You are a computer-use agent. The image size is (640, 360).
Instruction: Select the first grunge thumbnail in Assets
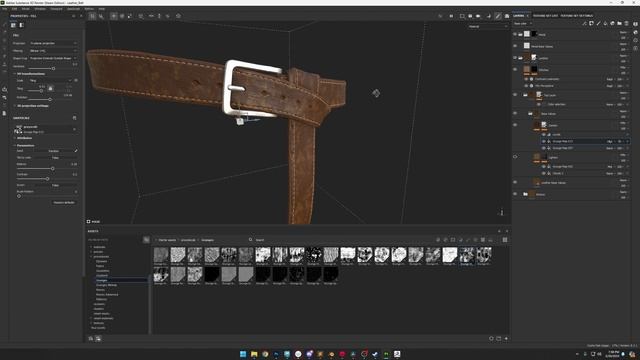point(161,256)
